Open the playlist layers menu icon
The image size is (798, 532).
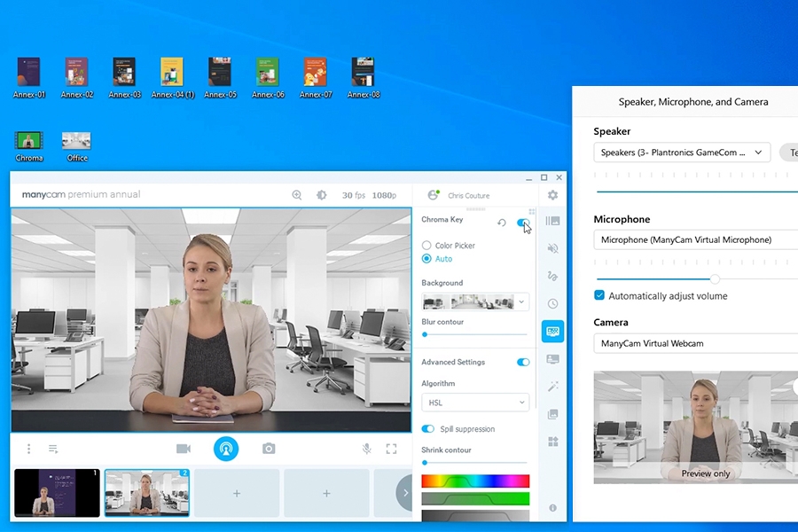[x=53, y=449]
